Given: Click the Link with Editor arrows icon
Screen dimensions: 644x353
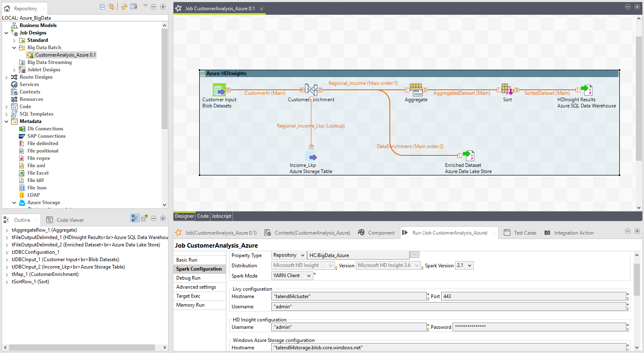Looking at the screenshot, I should click(112, 7).
